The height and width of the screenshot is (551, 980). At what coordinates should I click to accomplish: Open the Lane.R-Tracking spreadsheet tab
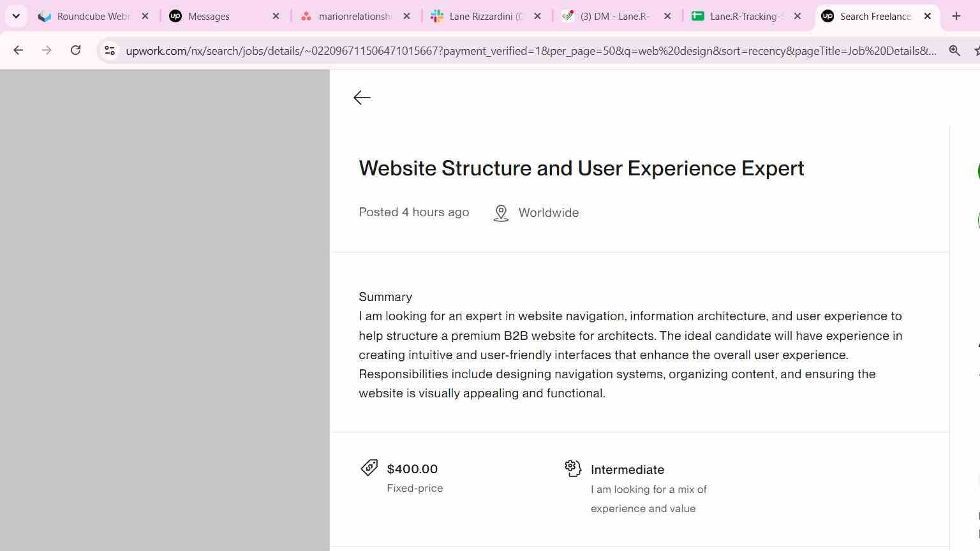(x=738, y=16)
